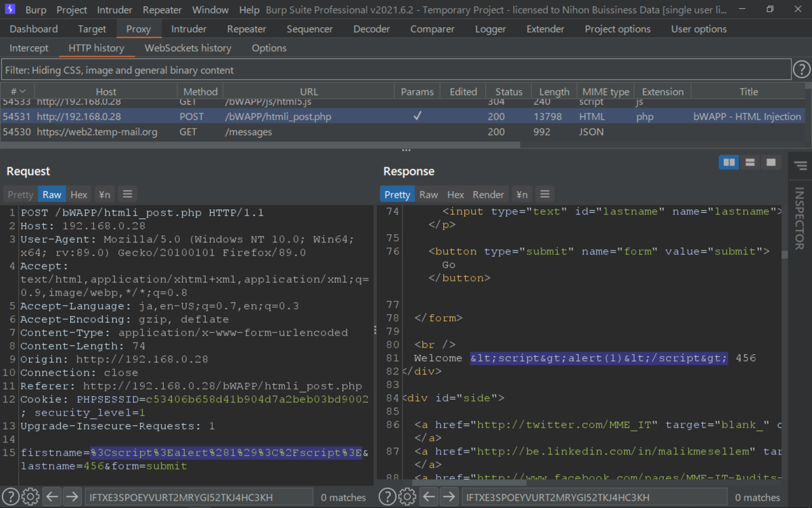Open the Intruder menu in menu bar
The height and width of the screenshot is (508, 812).
click(116, 10)
